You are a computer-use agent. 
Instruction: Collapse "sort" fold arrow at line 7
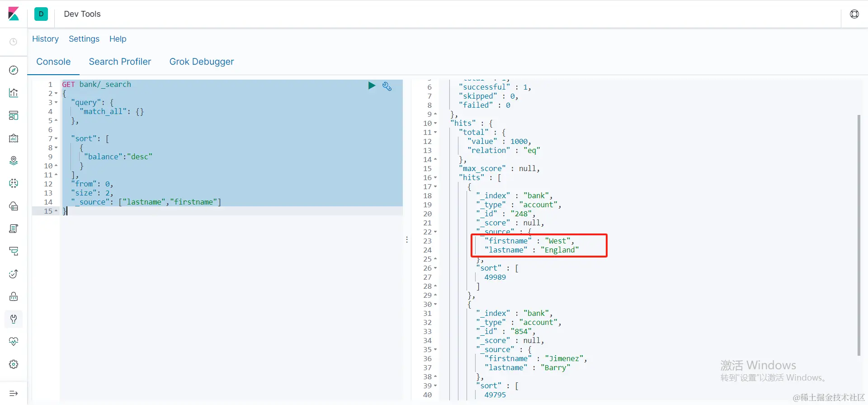[56, 139]
